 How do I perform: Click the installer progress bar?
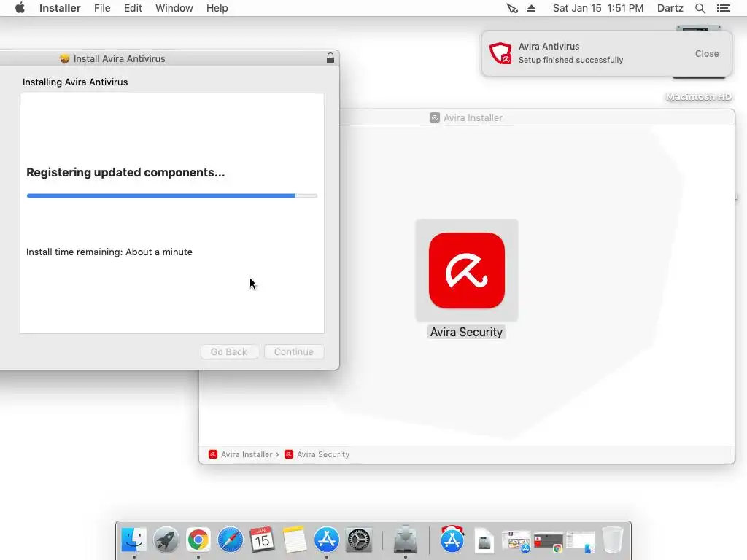(x=172, y=195)
